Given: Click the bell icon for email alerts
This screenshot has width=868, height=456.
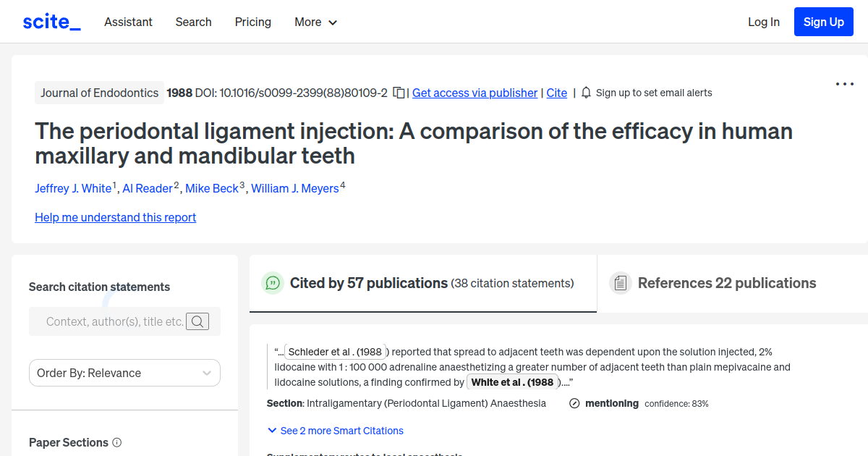Looking at the screenshot, I should click(586, 93).
